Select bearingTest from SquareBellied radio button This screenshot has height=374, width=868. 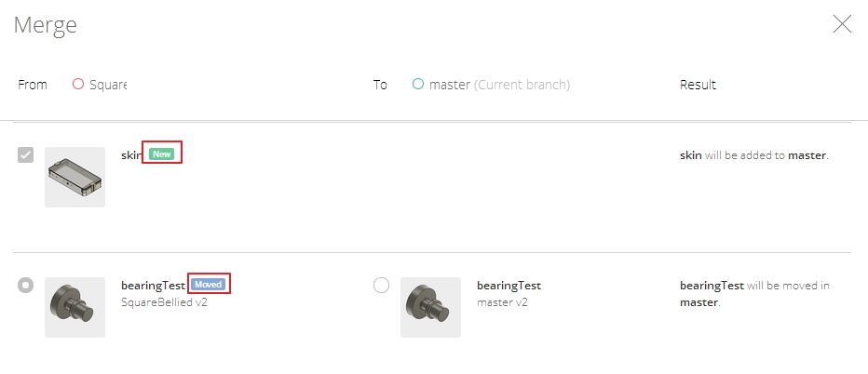[x=26, y=285]
